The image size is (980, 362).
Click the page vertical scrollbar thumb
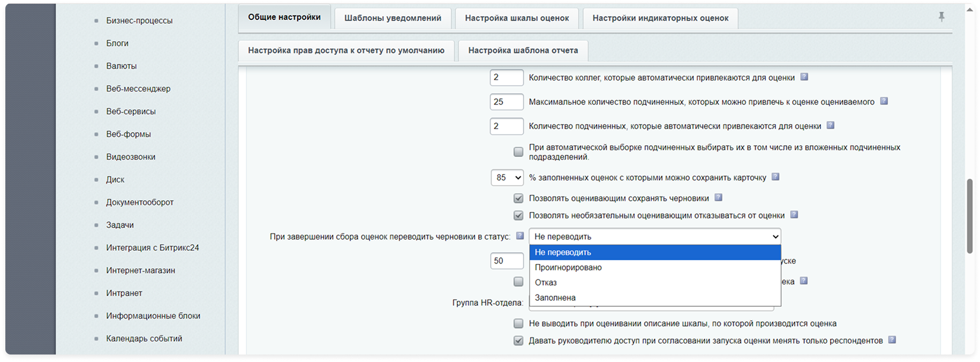point(970,216)
